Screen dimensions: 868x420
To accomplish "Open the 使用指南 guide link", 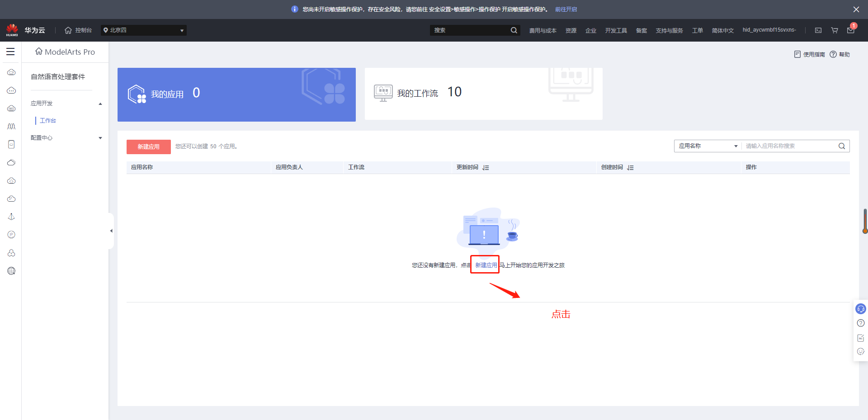I will tap(809, 54).
